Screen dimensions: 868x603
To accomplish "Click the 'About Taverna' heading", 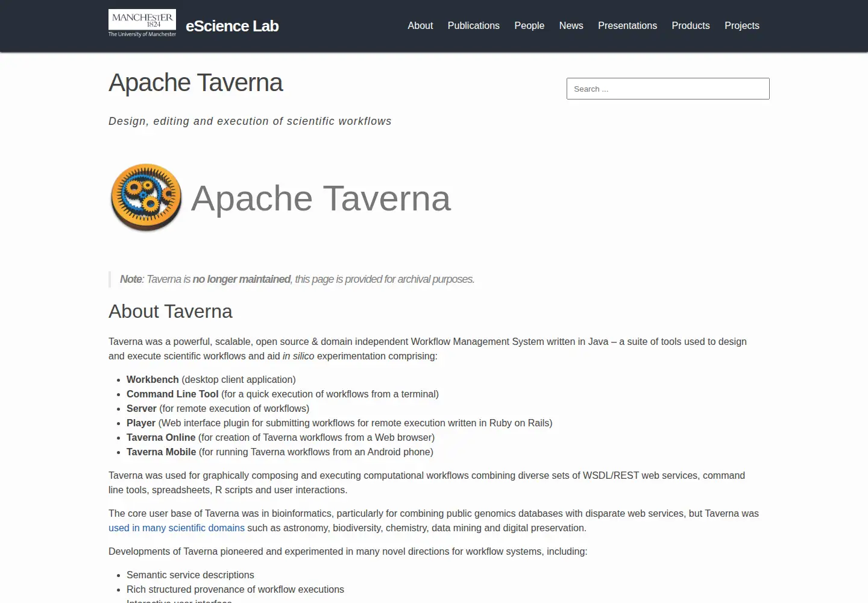I will click(171, 311).
